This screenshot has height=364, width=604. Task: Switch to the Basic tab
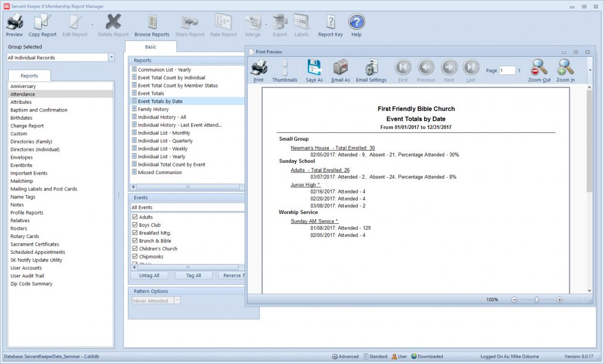(151, 46)
